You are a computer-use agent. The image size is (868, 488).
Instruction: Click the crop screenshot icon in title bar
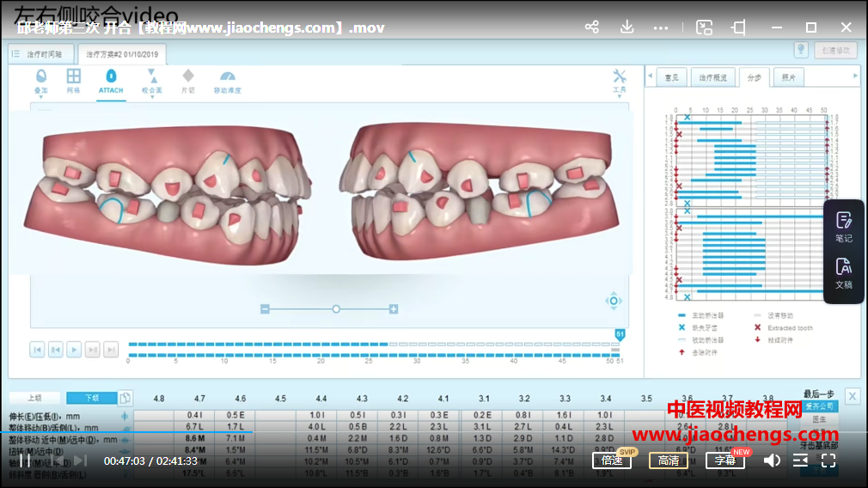pos(738,27)
